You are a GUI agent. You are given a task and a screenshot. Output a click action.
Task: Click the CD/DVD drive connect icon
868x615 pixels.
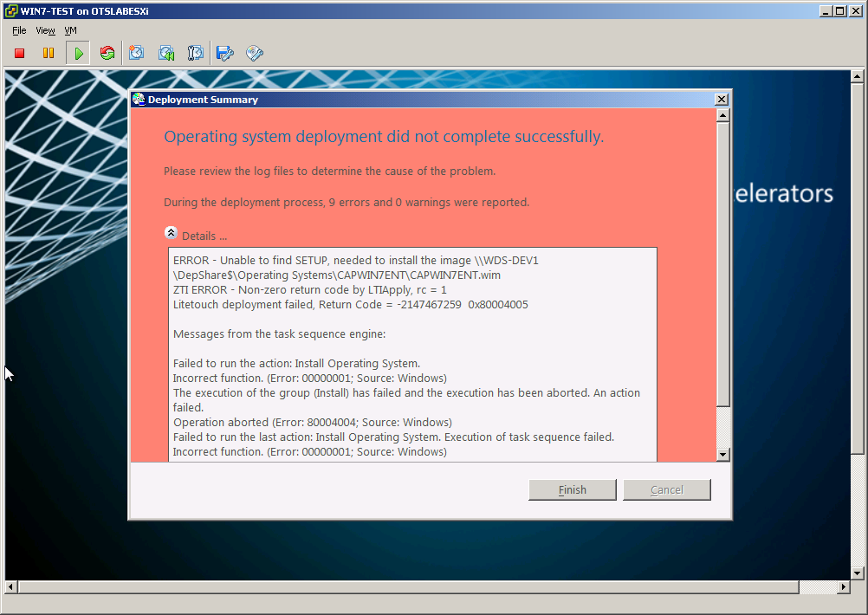tap(255, 54)
